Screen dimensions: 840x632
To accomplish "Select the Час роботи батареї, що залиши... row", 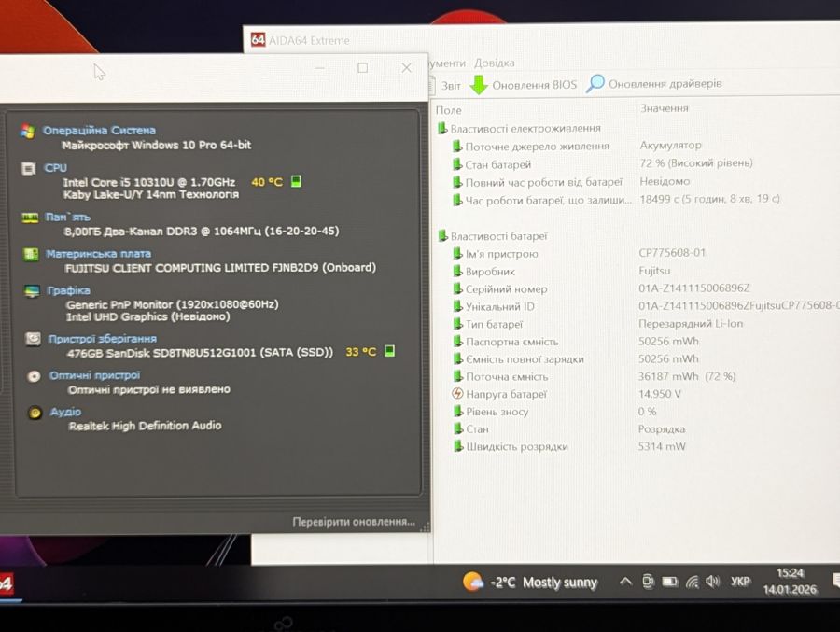I will pyautogui.click(x=616, y=200).
